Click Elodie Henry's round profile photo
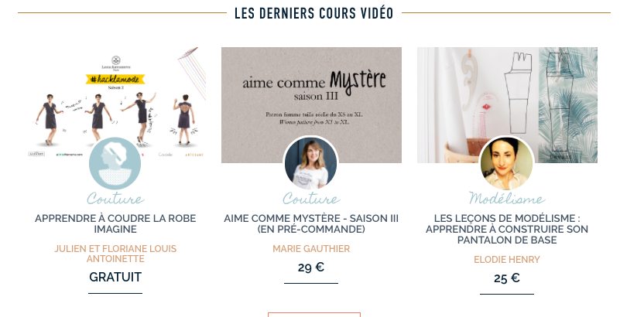This screenshot has height=317, width=644. pos(507,163)
